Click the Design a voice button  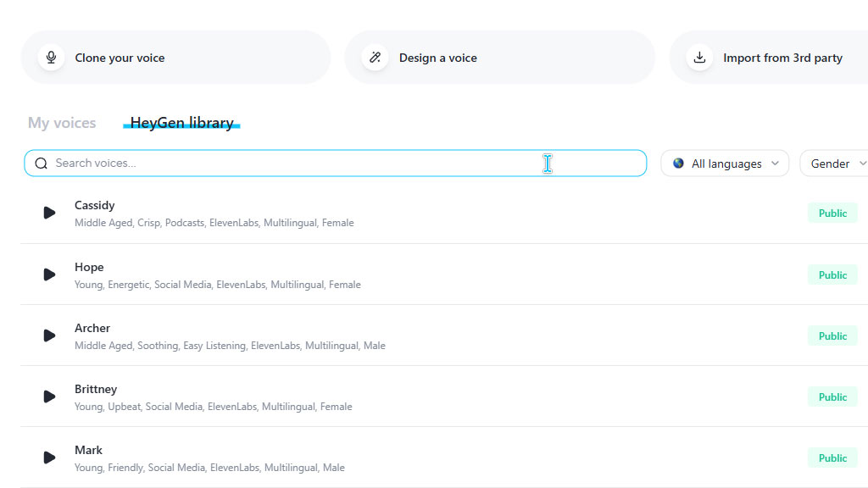[x=500, y=58]
